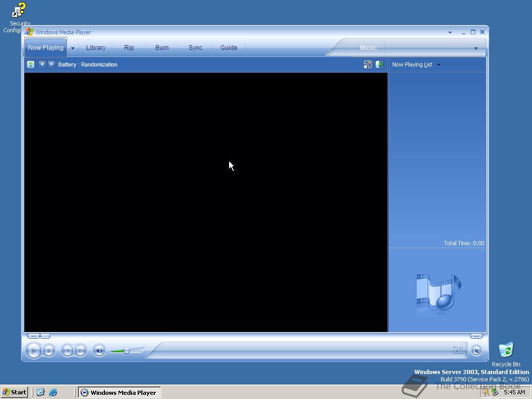Open Now Playing options icon
Screen dimensions: 532x399
click(31, 64)
